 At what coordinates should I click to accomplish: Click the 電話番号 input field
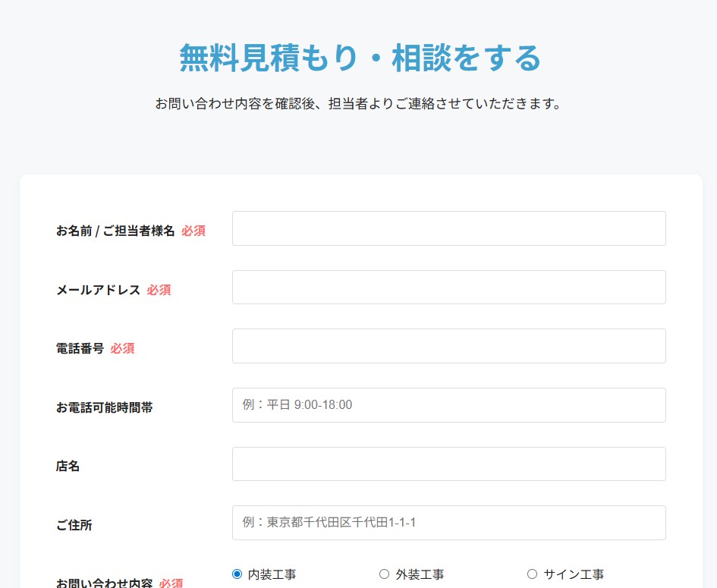click(x=448, y=346)
